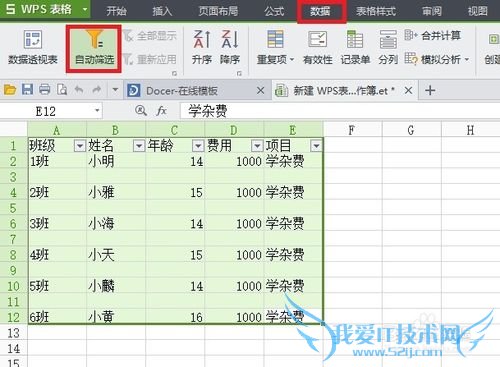
Task: Click cell containing 4班
Action: tap(57, 255)
